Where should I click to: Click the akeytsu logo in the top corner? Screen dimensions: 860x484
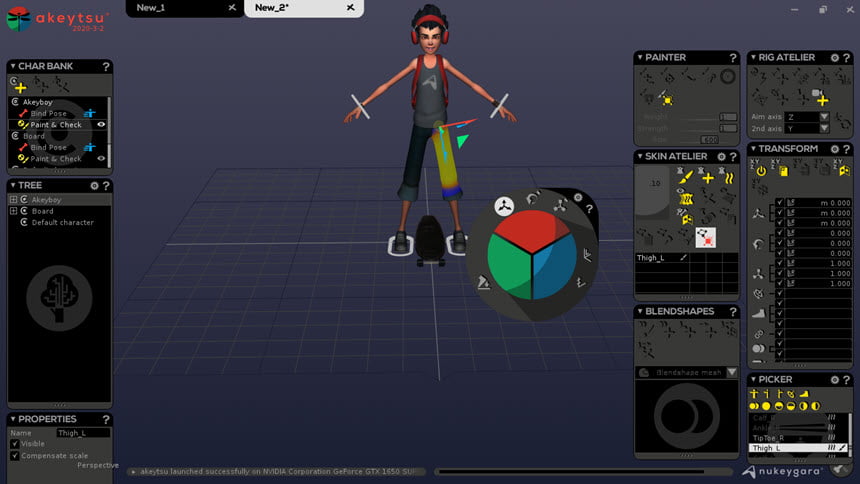tap(57, 19)
